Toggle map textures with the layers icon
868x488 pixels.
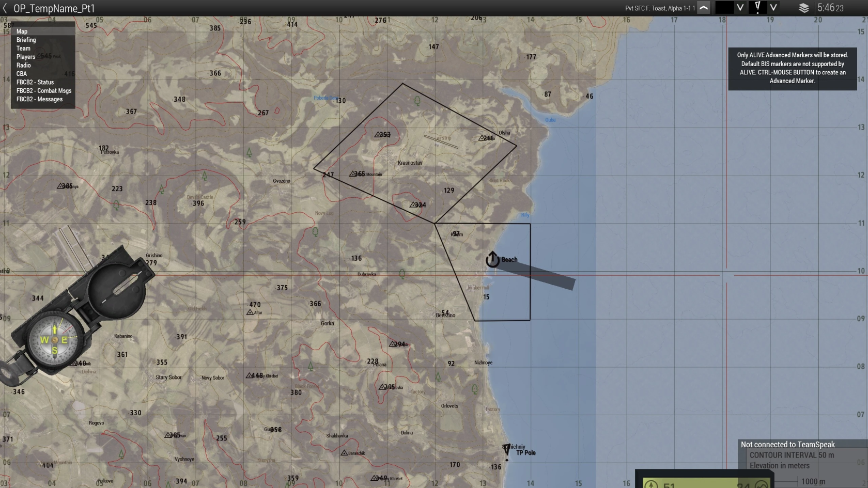(803, 8)
